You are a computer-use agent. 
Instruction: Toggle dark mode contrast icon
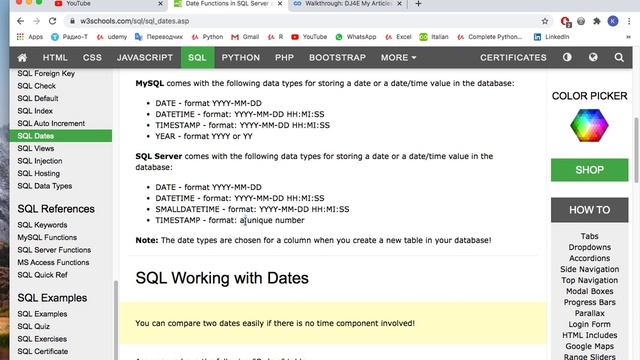pyautogui.click(x=567, y=58)
